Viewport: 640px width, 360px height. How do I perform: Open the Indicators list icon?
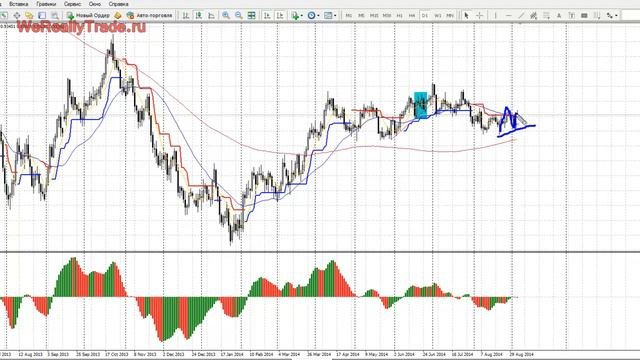click(295, 16)
